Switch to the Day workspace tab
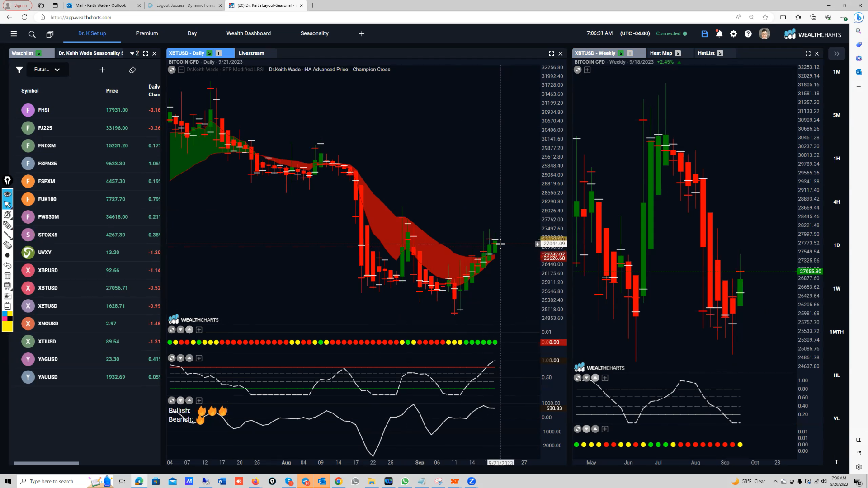This screenshot has height=488, width=868. [192, 33]
